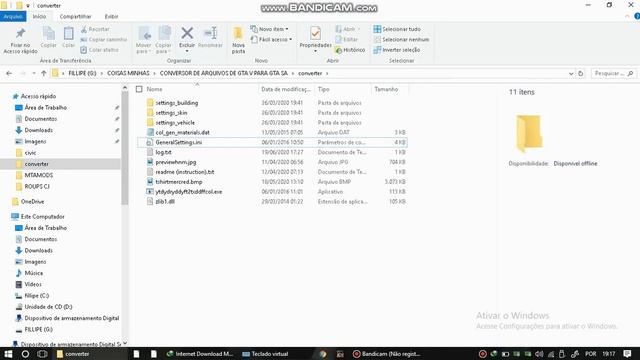Select the settings_building folder
Viewport: 640px width, 360px height.
pos(177,103)
